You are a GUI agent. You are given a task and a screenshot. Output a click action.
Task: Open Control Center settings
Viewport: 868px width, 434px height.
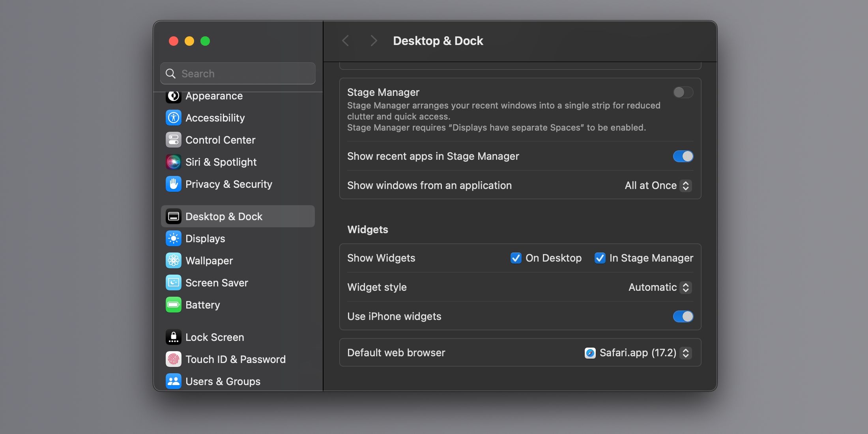click(220, 140)
